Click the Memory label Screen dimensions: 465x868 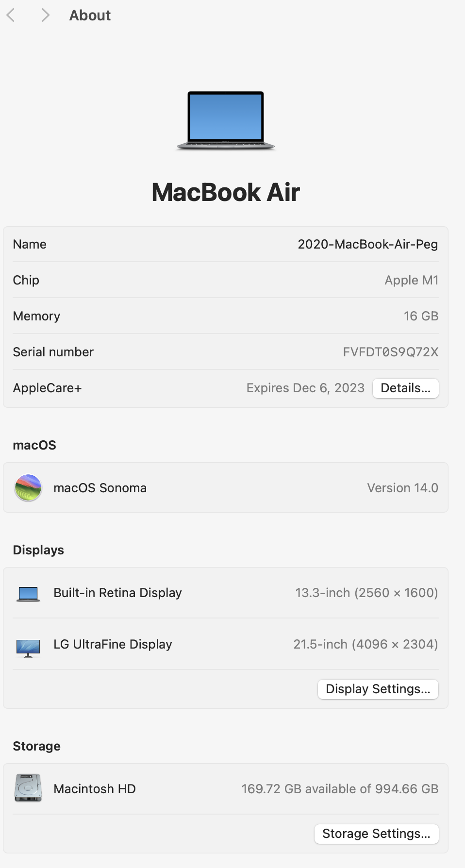tap(36, 316)
